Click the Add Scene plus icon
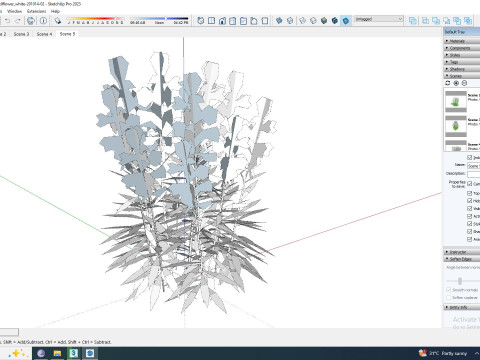Screen dimensions: 480x360 [456, 83]
